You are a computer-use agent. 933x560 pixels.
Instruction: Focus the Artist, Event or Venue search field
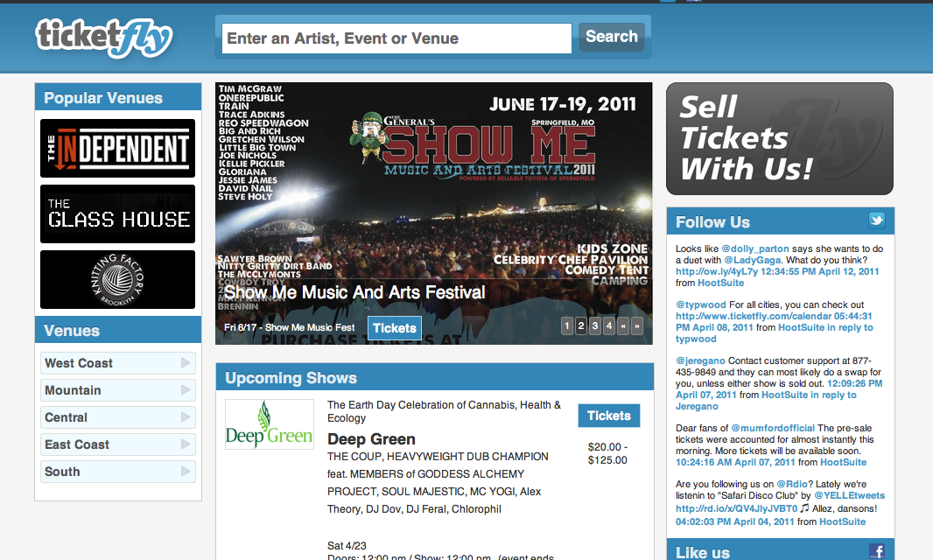(396, 38)
